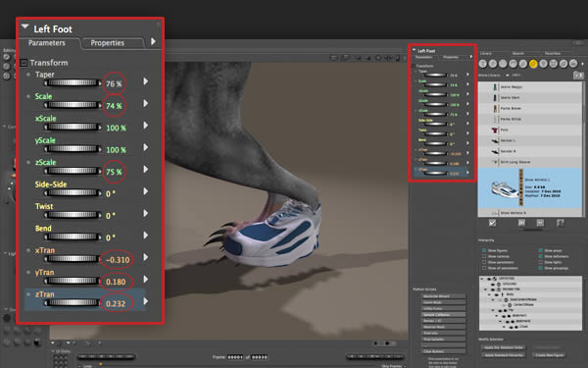Click the Material Mods script button

443,327
